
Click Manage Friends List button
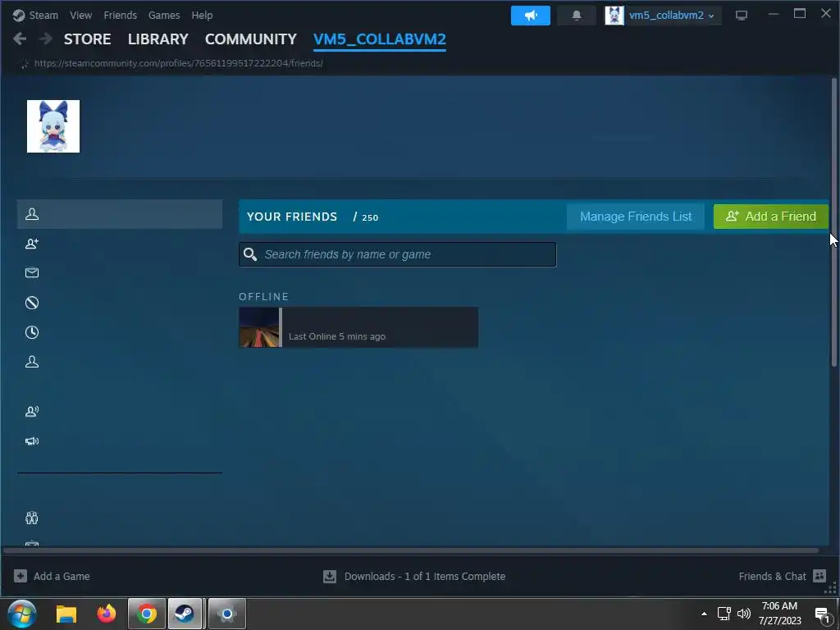pyautogui.click(x=636, y=217)
